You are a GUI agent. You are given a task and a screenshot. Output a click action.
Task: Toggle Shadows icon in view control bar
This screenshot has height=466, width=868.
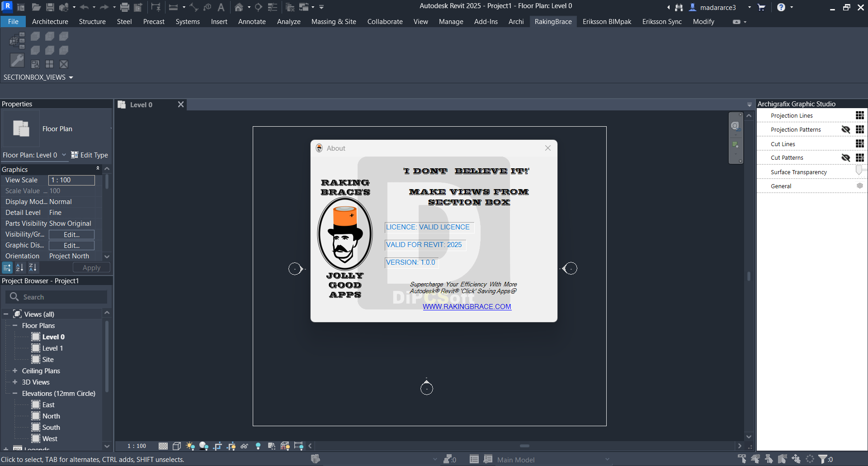[204, 446]
